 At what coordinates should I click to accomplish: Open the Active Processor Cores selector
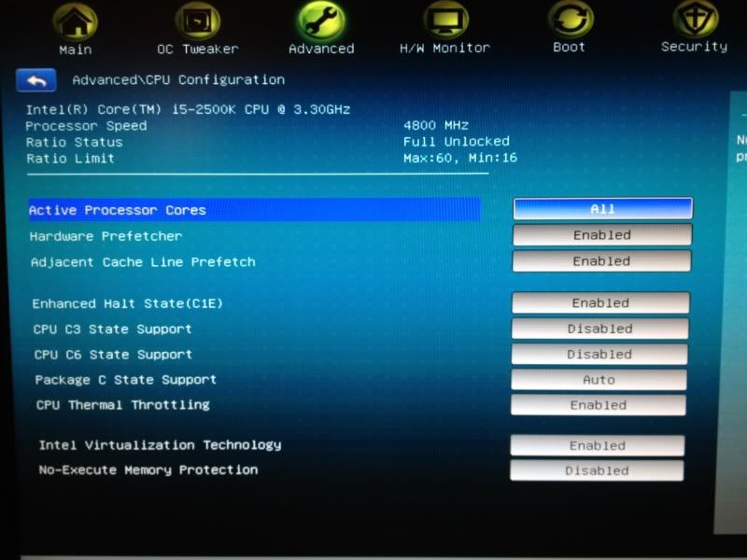tap(601, 208)
